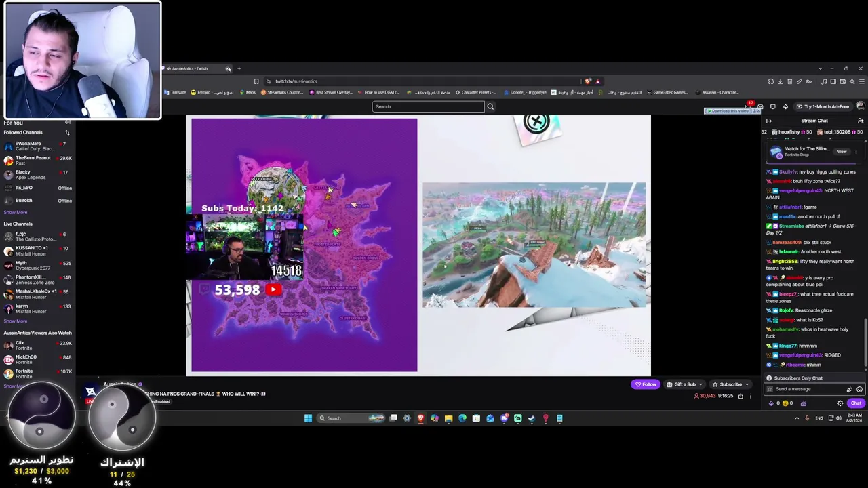Open channel points rewards chest icon

(804, 403)
